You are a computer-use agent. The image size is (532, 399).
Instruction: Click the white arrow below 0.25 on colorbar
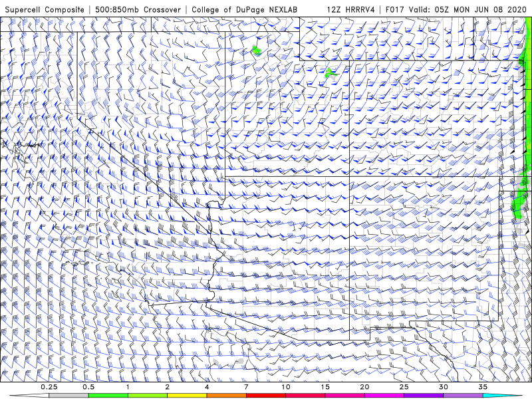click(29, 396)
